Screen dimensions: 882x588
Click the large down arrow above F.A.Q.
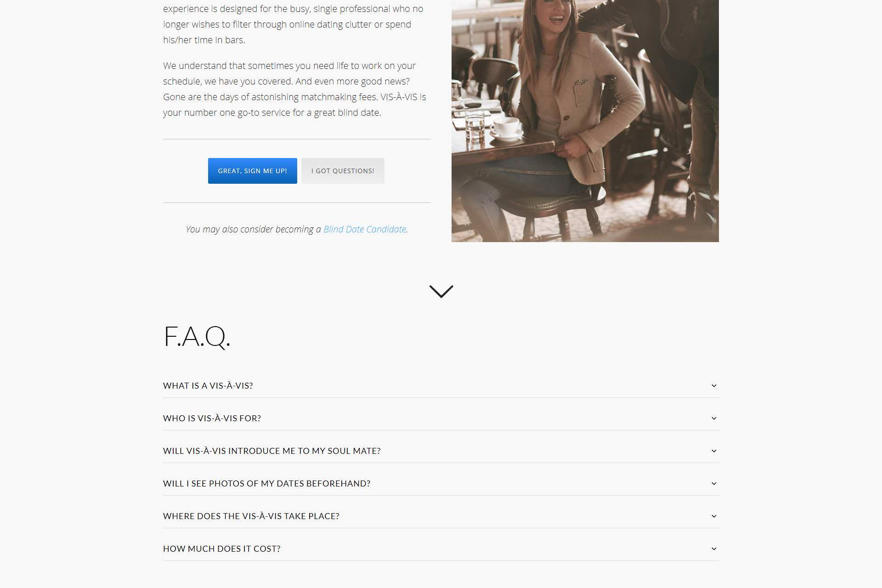pos(441,291)
